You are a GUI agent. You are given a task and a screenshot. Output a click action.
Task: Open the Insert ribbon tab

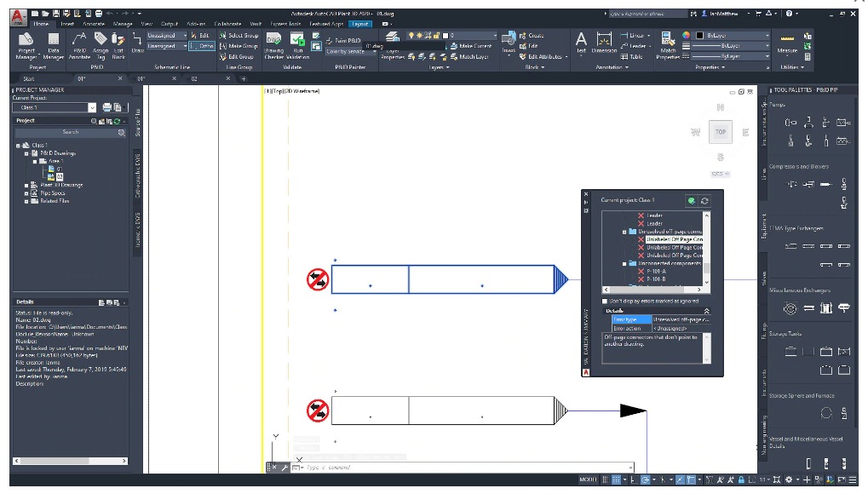point(67,25)
